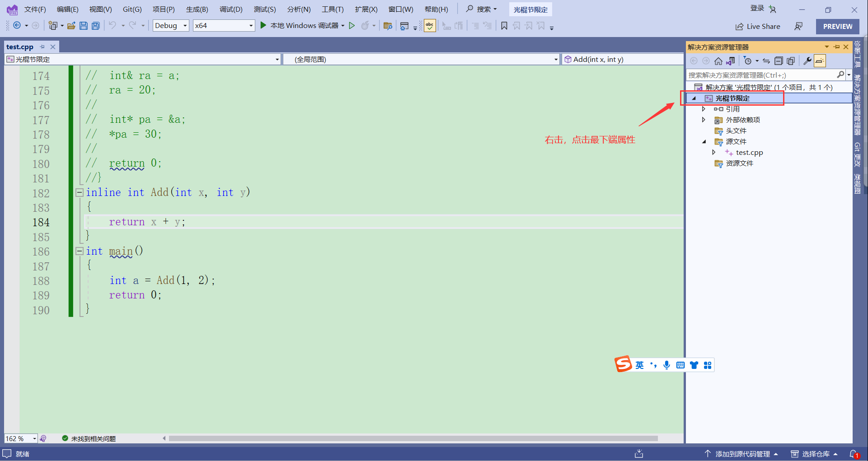Switch between solutions and folder views icon

(x=730, y=61)
